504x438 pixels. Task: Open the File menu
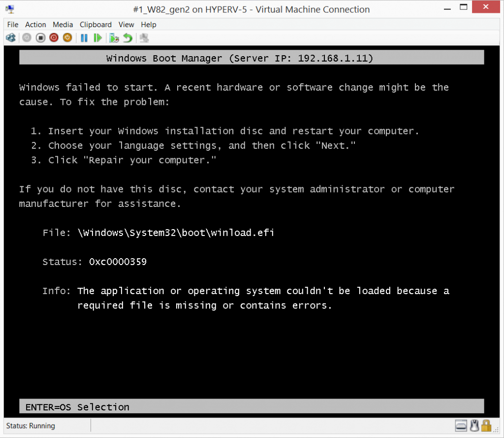[x=12, y=24]
